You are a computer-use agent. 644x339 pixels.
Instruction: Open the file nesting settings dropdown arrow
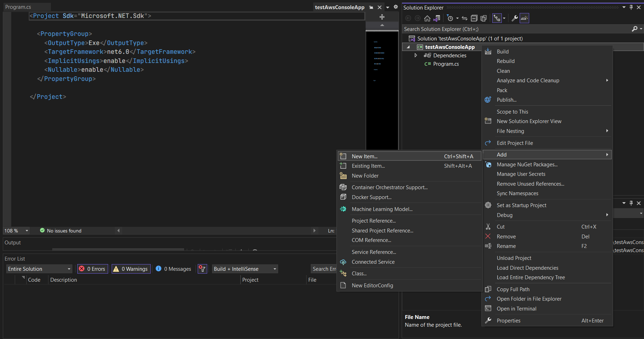click(x=504, y=18)
